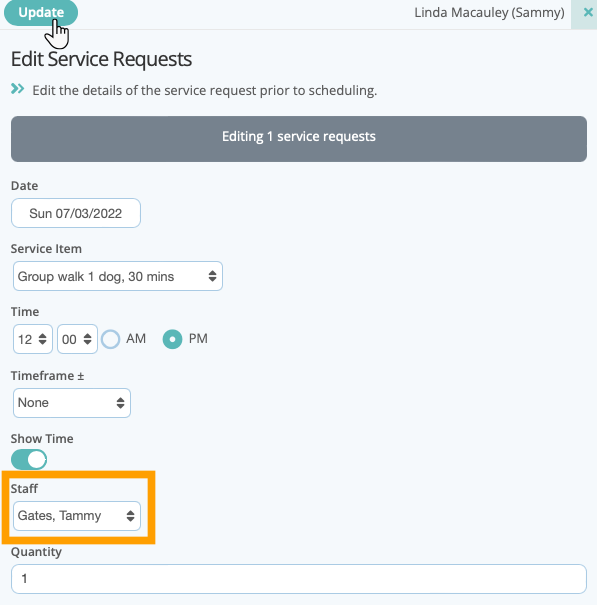
Task: Click the Linda Macauley (Sammy) header label
Action: (x=489, y=13)
